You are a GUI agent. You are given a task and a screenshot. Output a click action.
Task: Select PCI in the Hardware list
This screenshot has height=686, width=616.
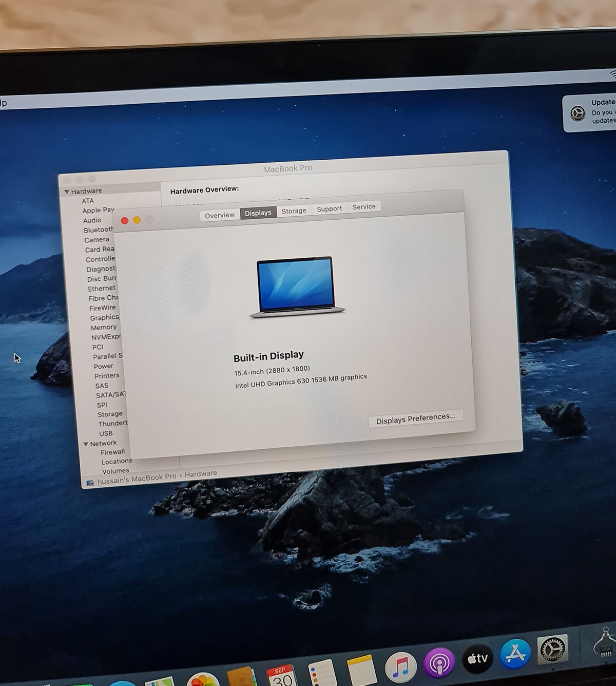pos(98,347)
